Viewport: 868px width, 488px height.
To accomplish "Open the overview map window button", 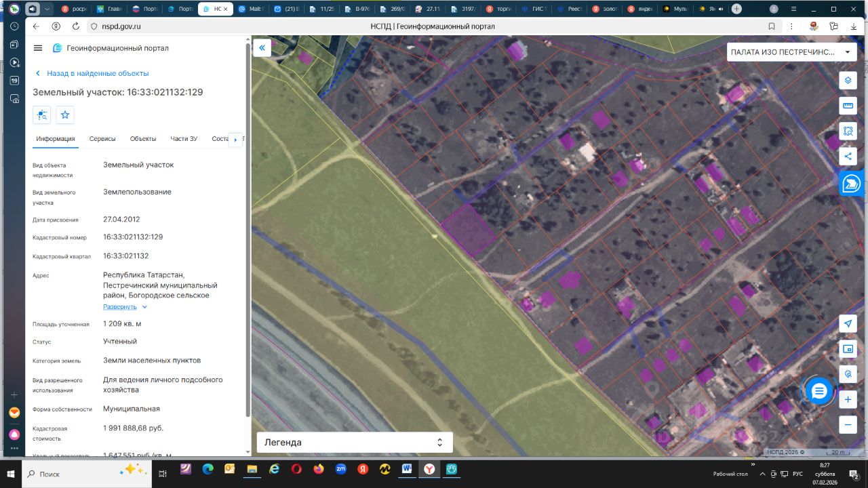I will (848, 349).
